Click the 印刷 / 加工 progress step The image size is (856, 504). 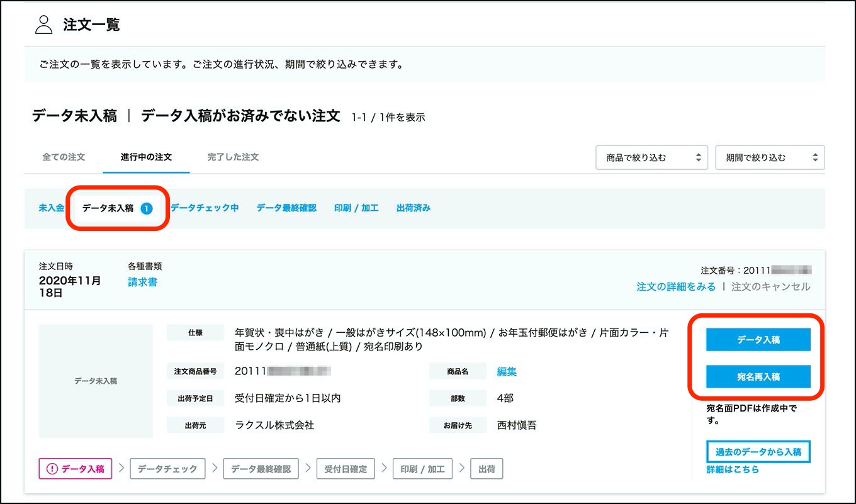click(422, 469)
